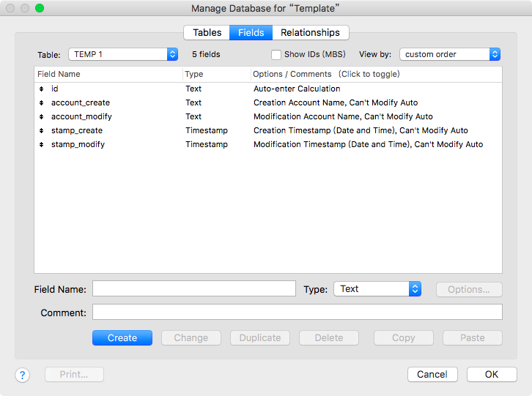Click the Modification Timestamp options text
The height and width of the screenshot is (396, 532).
coord(368,144)
